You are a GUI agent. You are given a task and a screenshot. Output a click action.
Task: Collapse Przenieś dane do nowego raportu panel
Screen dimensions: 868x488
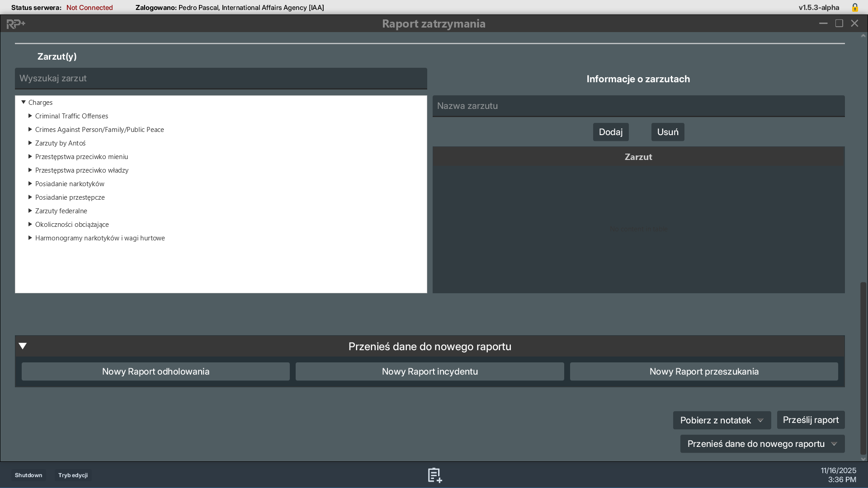(x=23, y=346)
